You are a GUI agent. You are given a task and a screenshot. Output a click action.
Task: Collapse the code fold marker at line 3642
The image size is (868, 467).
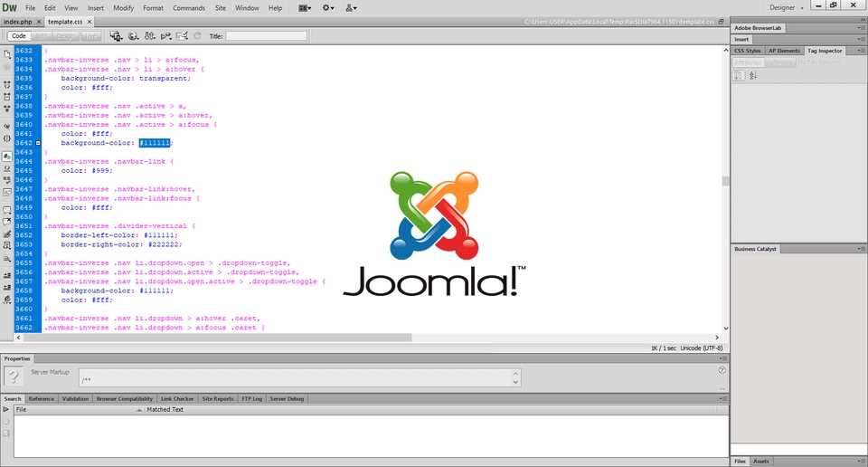tap(38, 143)
